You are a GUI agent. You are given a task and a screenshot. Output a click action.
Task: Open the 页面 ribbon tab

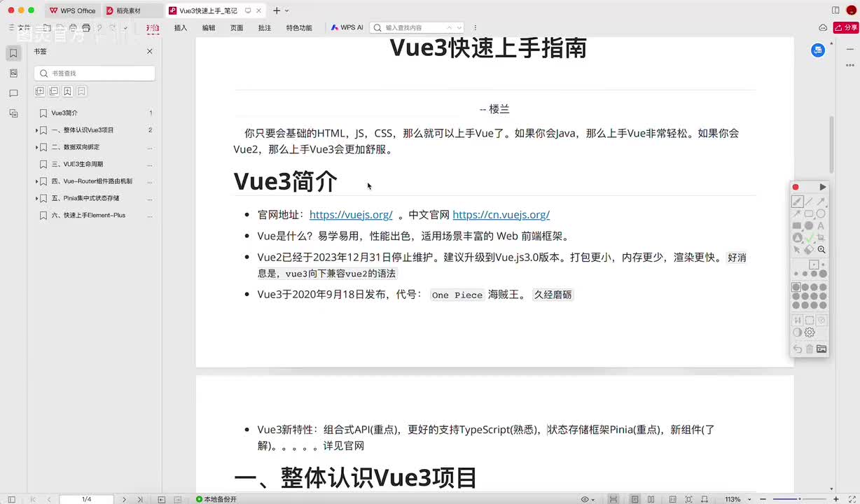[237, 28]
